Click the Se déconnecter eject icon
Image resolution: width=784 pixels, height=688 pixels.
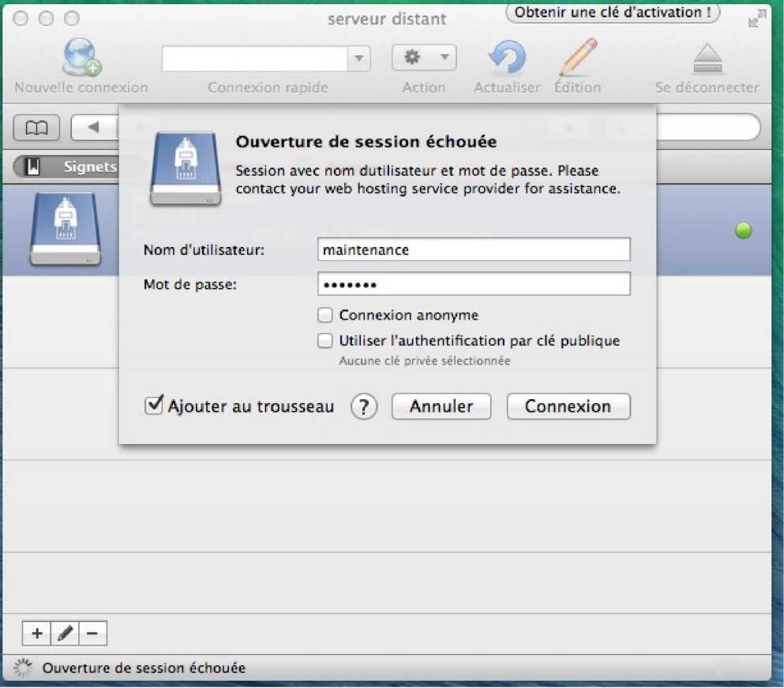707,59
